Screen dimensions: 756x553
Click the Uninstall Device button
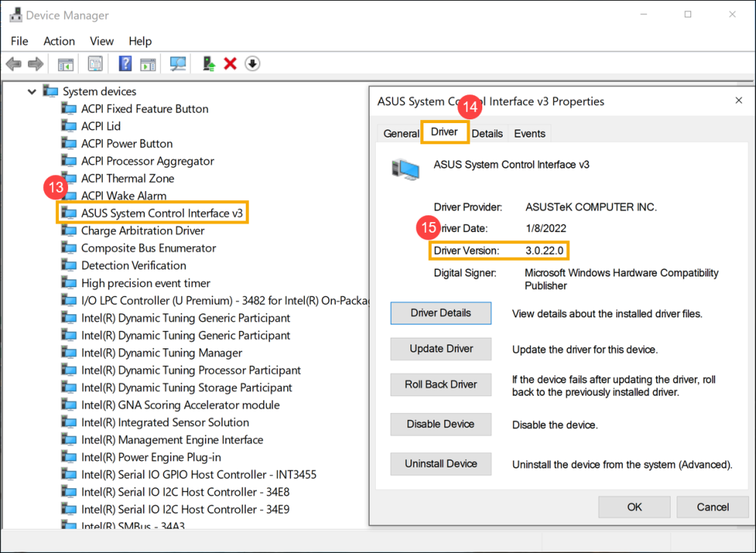tap(441, 464)
